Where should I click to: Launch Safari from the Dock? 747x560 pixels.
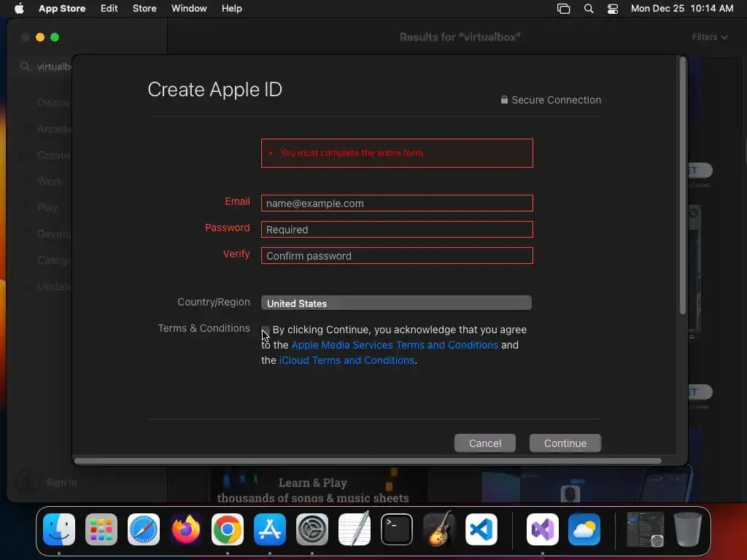144,529
